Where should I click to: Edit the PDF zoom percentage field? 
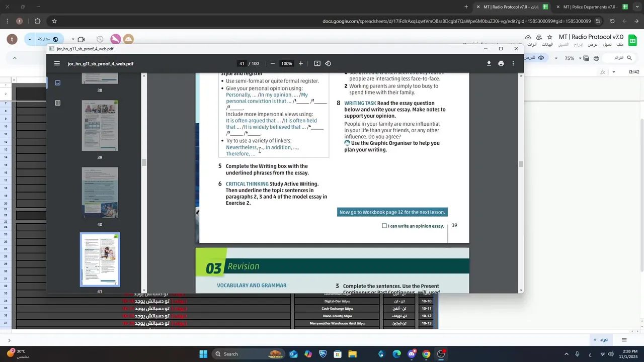[x=287, y=63]
